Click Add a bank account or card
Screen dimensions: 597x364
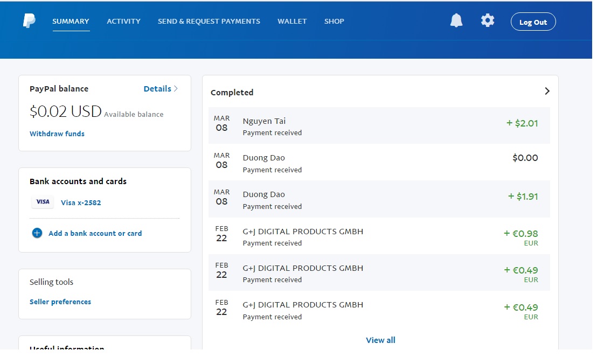(x=95, y=233)
